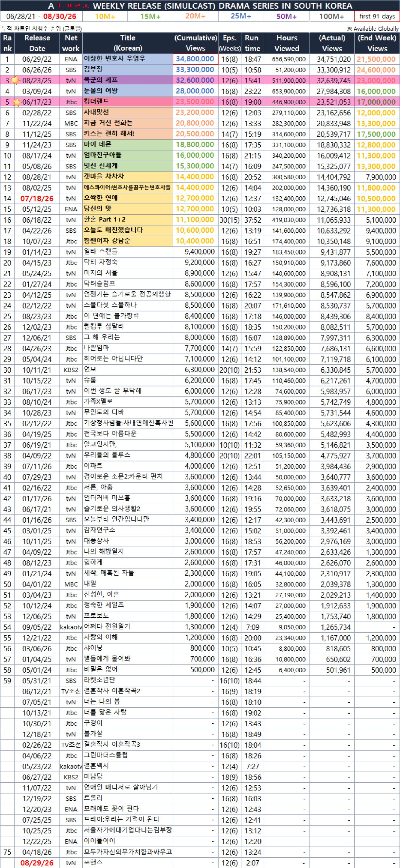Select the title cell '불가살'
The image size is (400, 868).
(128, 734)
